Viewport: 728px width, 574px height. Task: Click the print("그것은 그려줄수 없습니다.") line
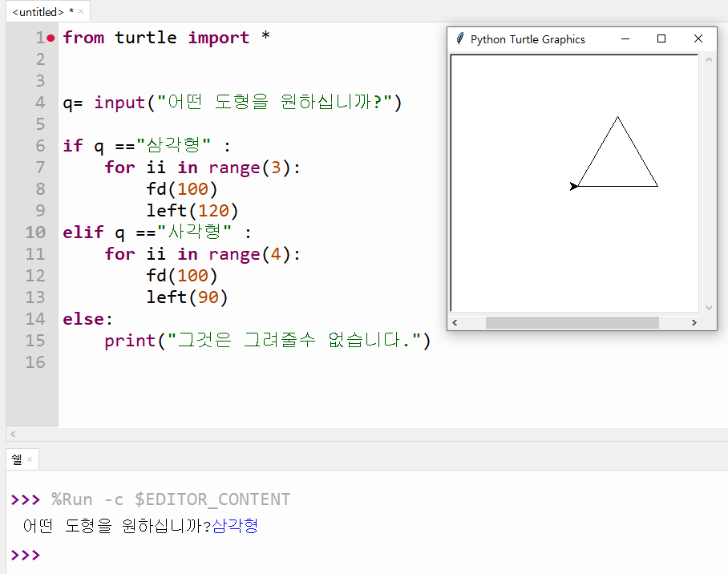coord(268,341)
